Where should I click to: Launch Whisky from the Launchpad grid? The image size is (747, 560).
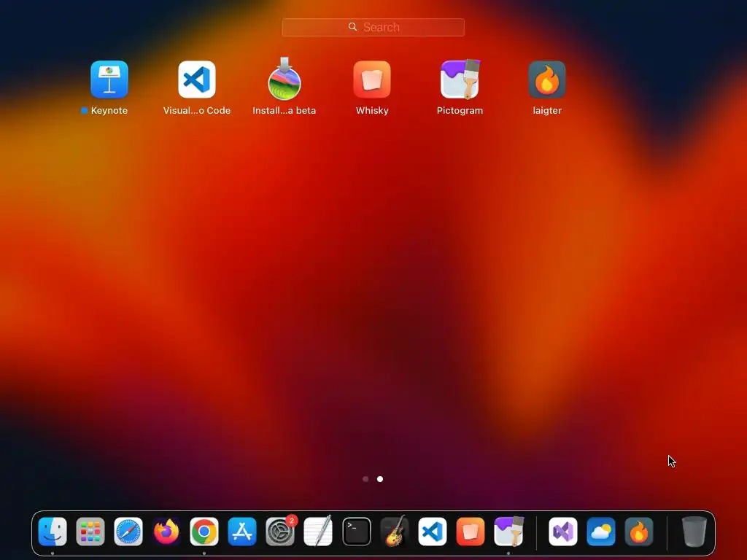pyautogui.click(x=372, y=79)
